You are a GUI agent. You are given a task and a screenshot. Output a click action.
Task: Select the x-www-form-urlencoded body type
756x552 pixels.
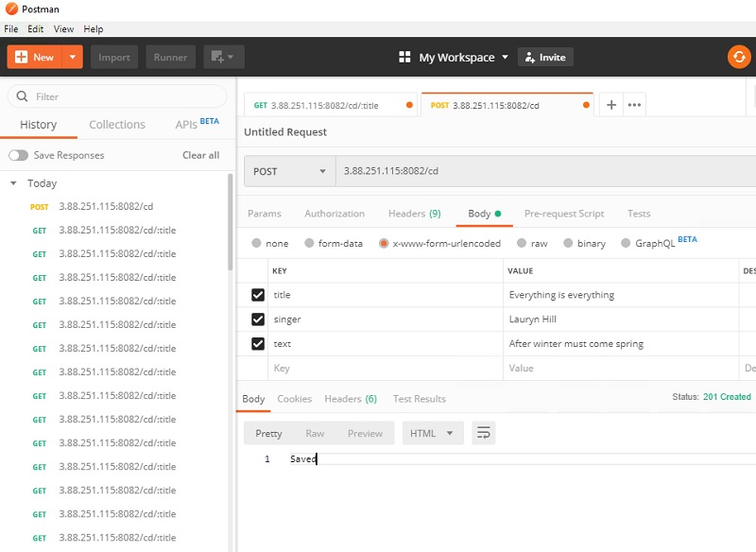tap(384, 243)
